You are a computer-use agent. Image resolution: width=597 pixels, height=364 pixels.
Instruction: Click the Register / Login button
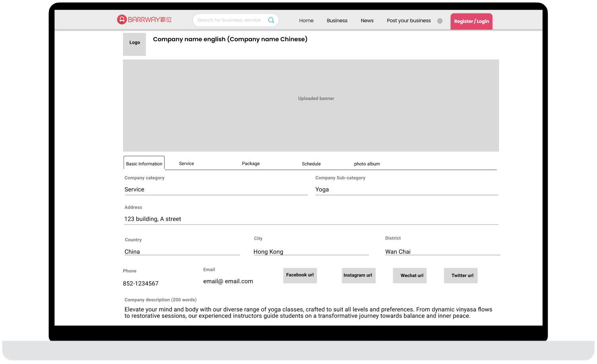click(x=471, y=21)
